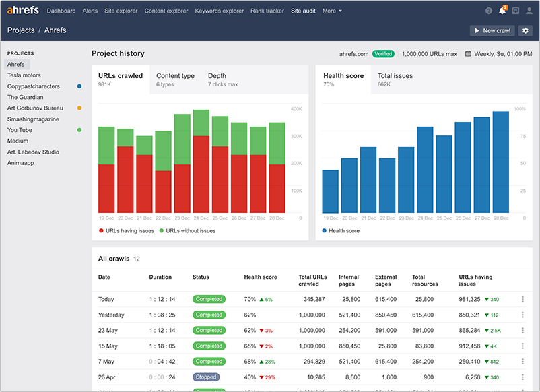The image size is (540, 392).
Task: Toggle URLs having issues legend series
Action: point(127,231)
